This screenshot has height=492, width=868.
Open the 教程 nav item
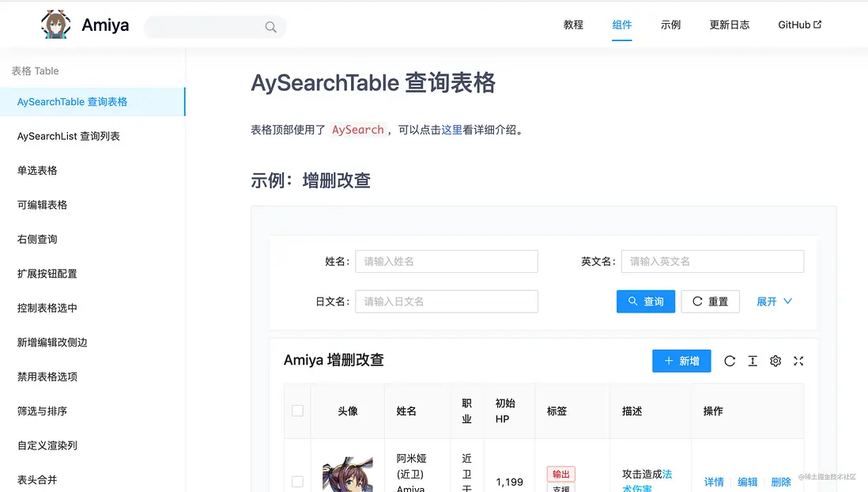(573, 25)
